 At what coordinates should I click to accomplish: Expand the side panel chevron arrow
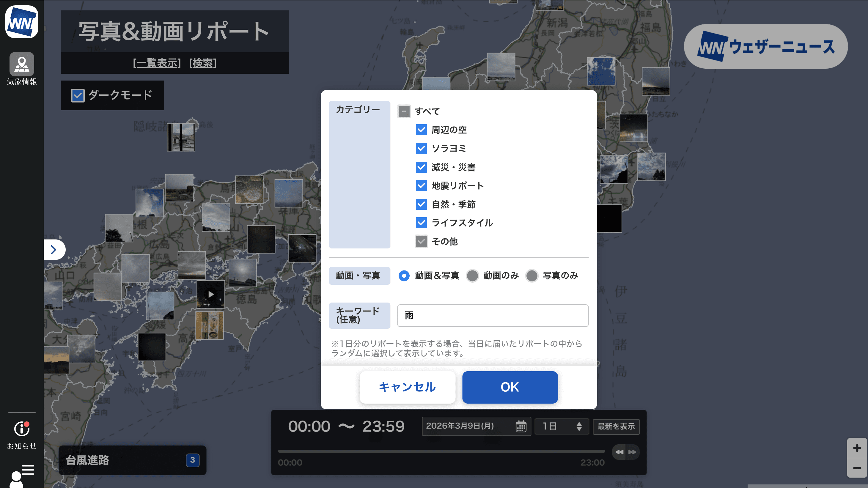tap(54, 250)
